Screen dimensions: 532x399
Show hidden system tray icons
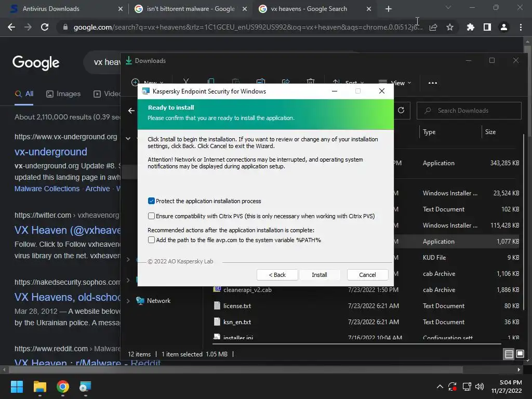(440, 387)
